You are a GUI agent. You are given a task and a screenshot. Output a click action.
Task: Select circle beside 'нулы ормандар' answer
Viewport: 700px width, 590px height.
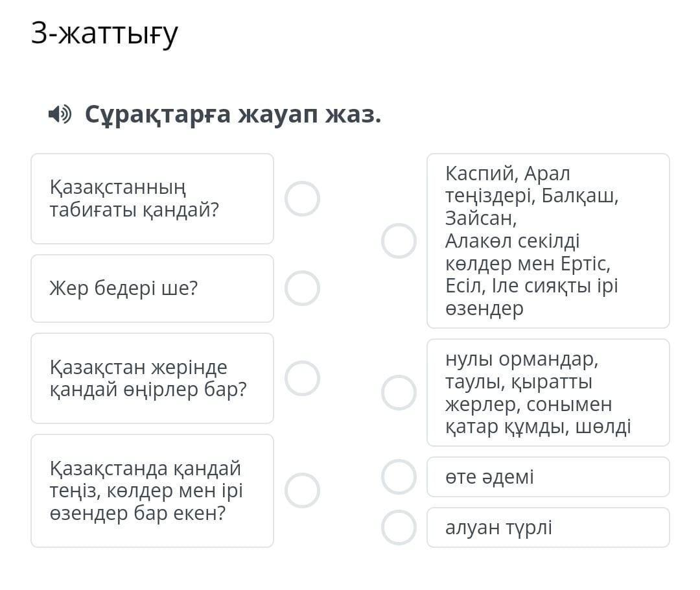399,393
